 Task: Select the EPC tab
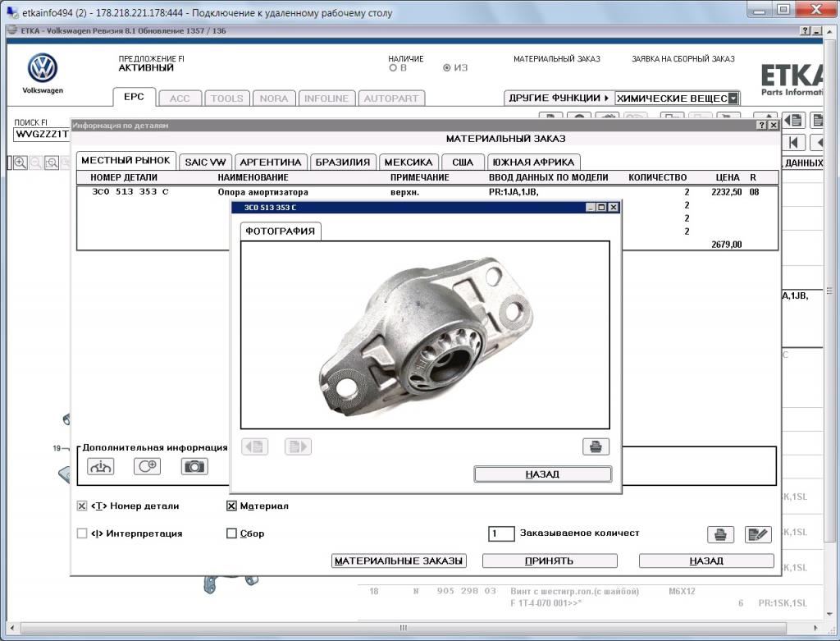point(134,97)
